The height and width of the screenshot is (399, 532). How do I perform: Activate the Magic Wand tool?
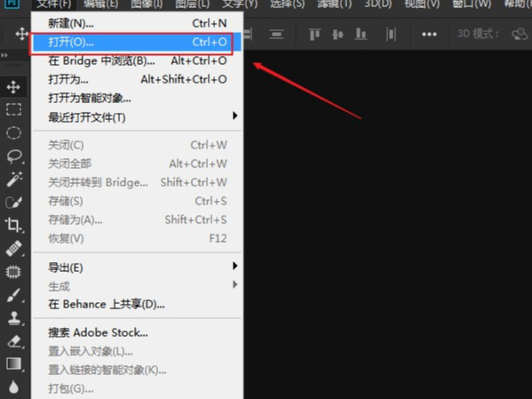(14, 179)
